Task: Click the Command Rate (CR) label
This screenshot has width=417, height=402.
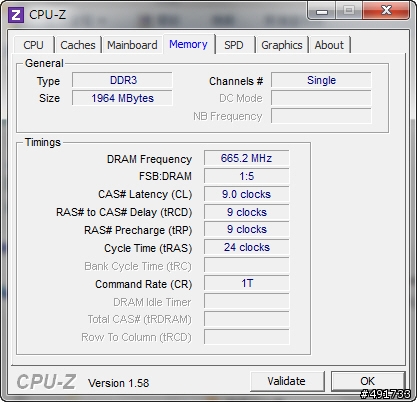Action: click(x=144, y=284)
